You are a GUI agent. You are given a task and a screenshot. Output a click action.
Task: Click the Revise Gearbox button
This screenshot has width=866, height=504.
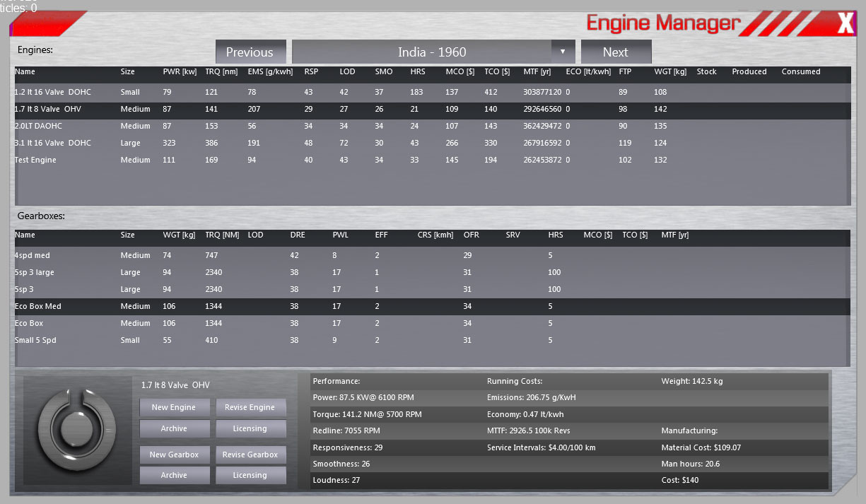(250, 455)
